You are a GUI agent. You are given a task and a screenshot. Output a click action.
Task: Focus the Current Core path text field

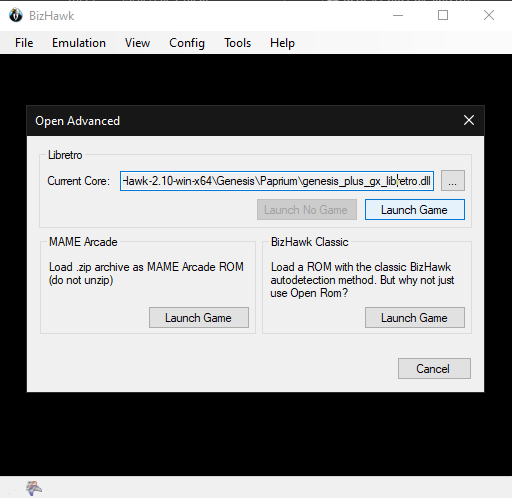coord(277,181)
